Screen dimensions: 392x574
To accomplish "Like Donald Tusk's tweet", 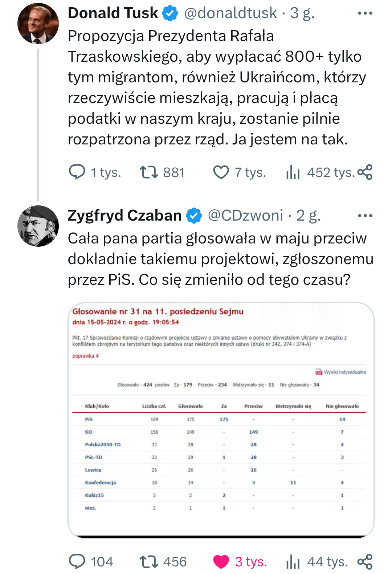I will pyautogui.click(x=221, y=172).
